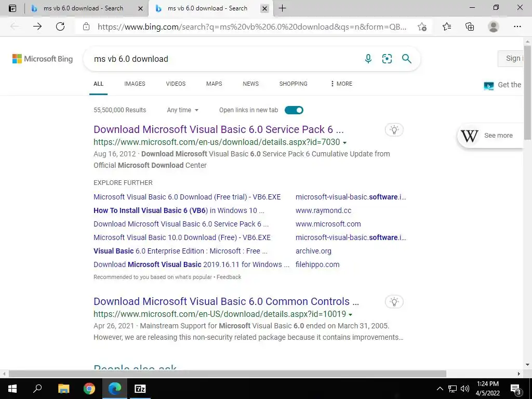This screenshot has width=532, height=399.
Task: Open Download Visual Basic 6.0 Service Pack 6 result
Action: [x=219, y=129]
